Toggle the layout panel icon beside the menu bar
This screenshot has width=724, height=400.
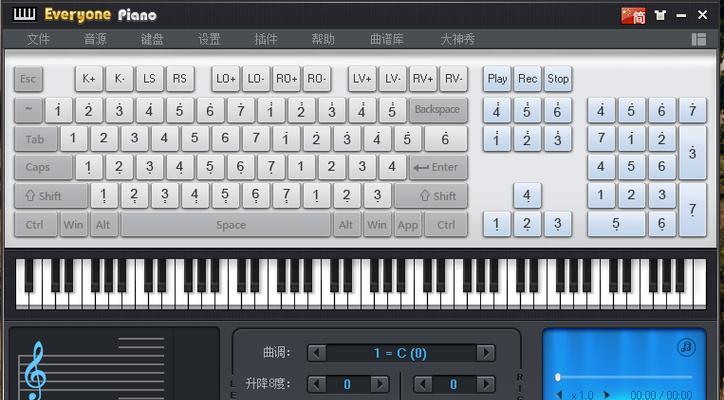point(699,39)
